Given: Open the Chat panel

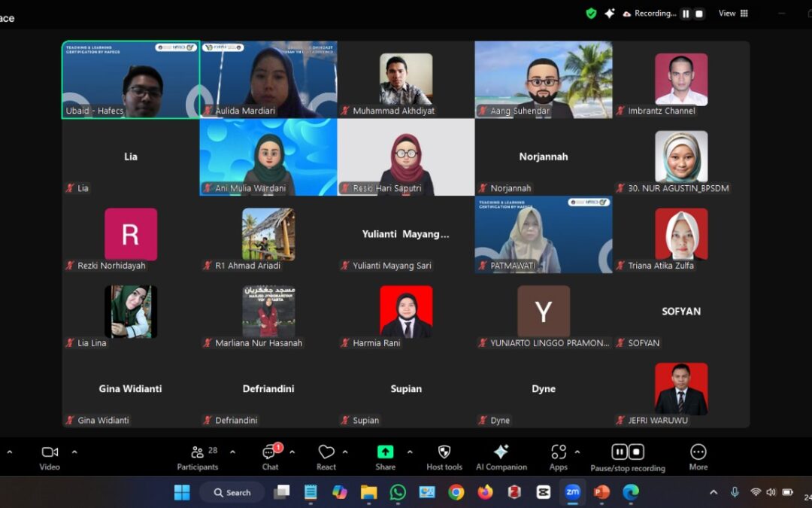Looking at the screenshot, I should coord(270,458).
